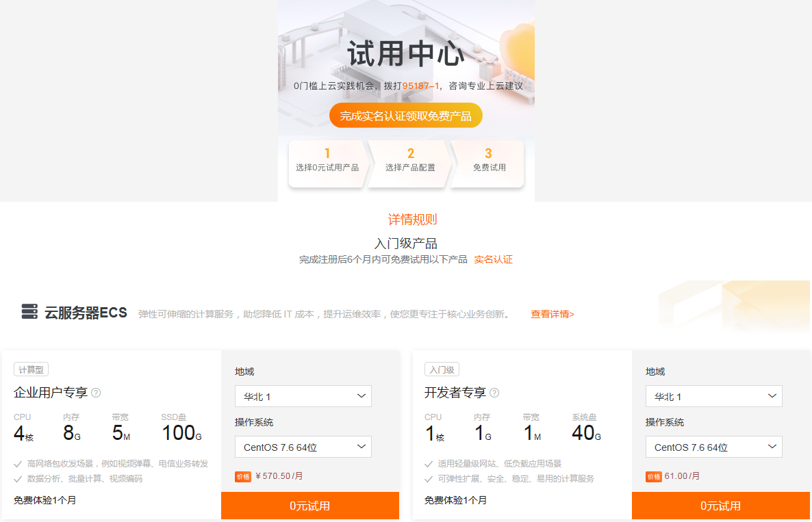
Task: Click the 试用中心 banner title
Action: click(x=406, y=54)
